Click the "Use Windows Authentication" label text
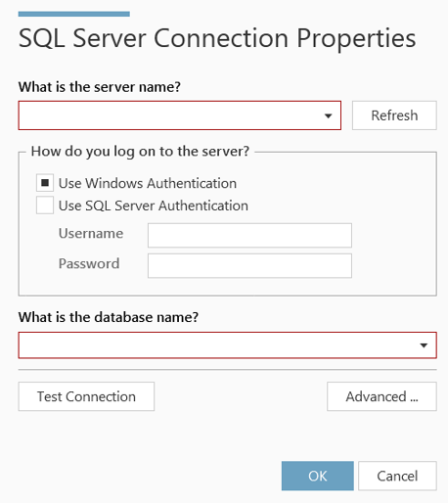The width and height of the screenshot is (448, 503). (x=148, y=183)
